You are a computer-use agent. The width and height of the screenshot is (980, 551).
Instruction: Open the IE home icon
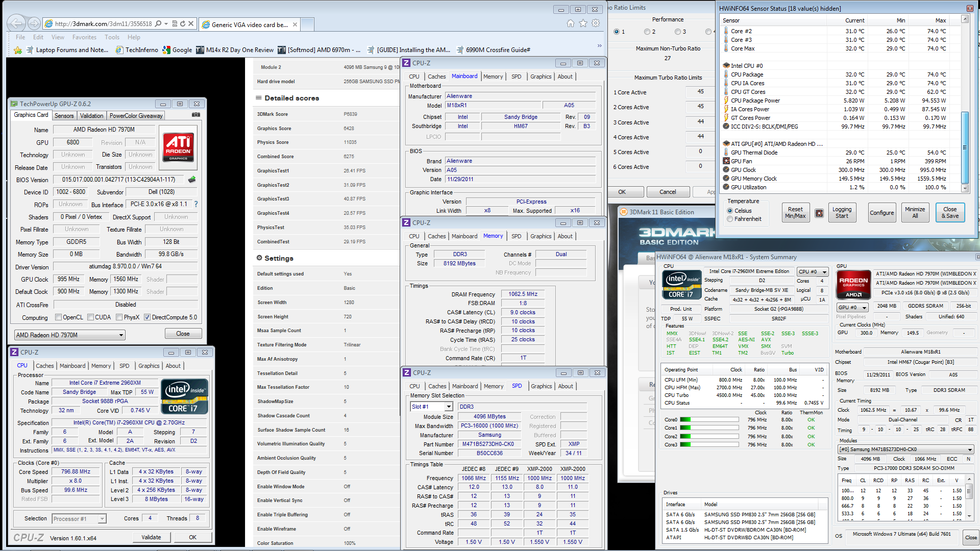click(570, 23)
